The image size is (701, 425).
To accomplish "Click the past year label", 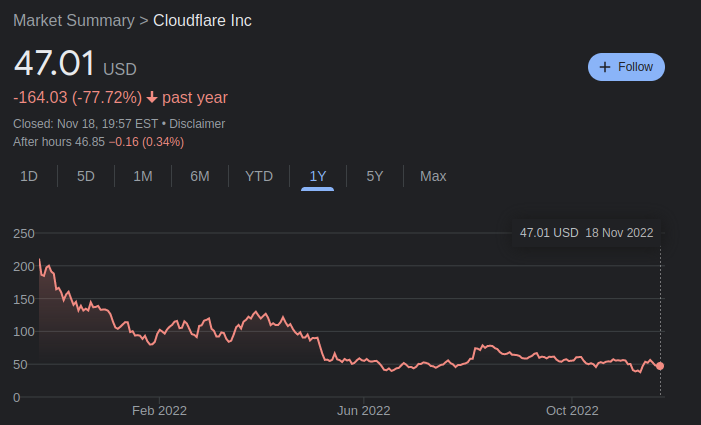I will tap(195, 97).
